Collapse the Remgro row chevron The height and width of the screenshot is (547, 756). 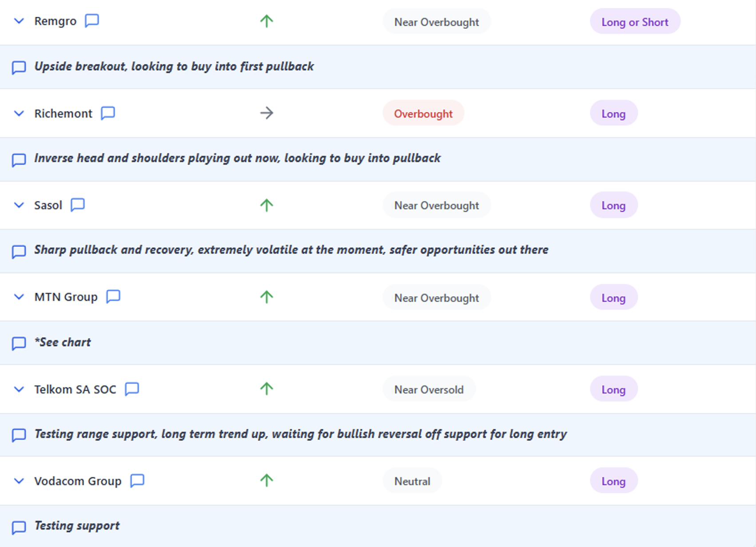(x=19, y=21)
